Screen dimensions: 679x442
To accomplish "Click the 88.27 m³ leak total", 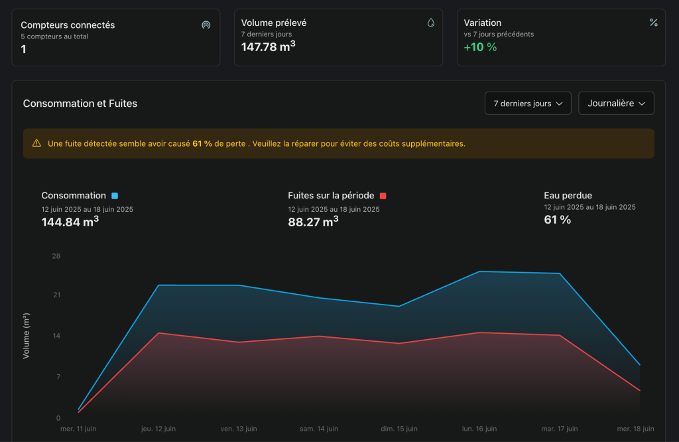I will point(313,221).
